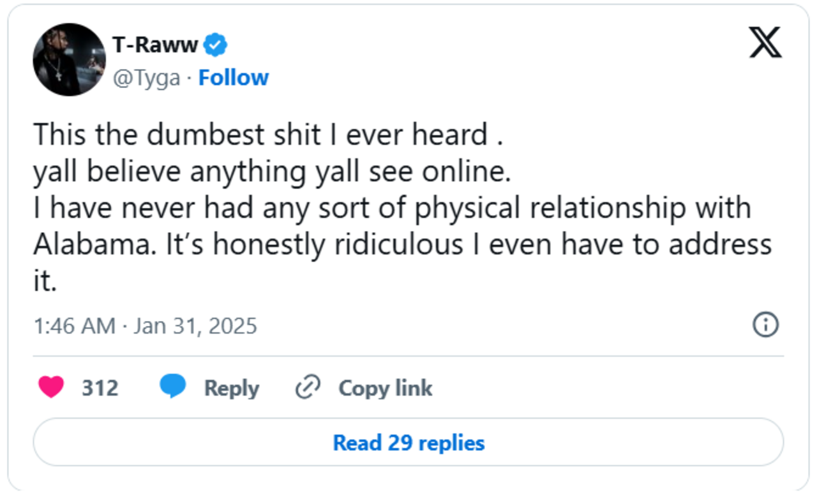
Task: Like the tweet with the heart icon
Action: pos(51,387)
